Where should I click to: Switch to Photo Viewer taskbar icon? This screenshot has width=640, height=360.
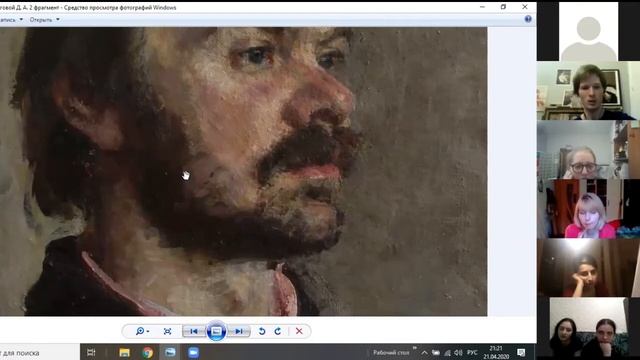click(170, 352)
